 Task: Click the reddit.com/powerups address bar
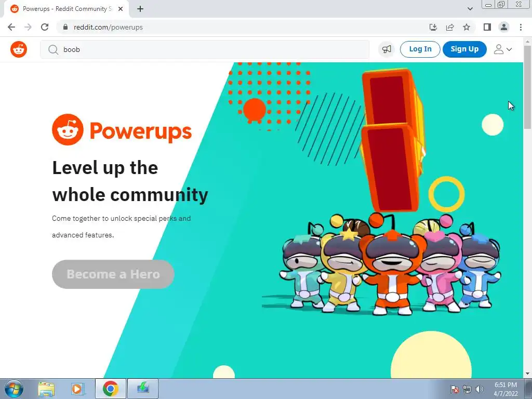[267, 27]
